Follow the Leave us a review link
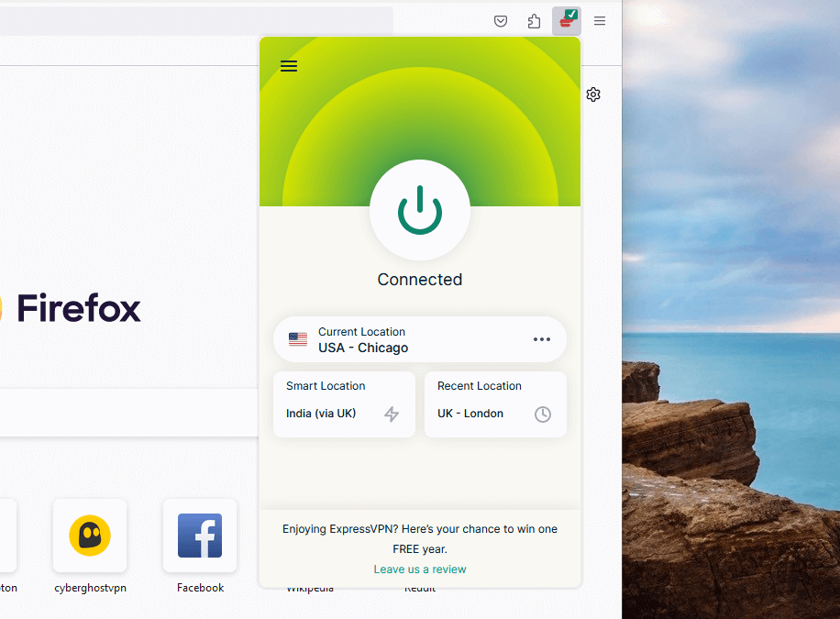Viewport: 840px width, 619px height. click(420, 569)
